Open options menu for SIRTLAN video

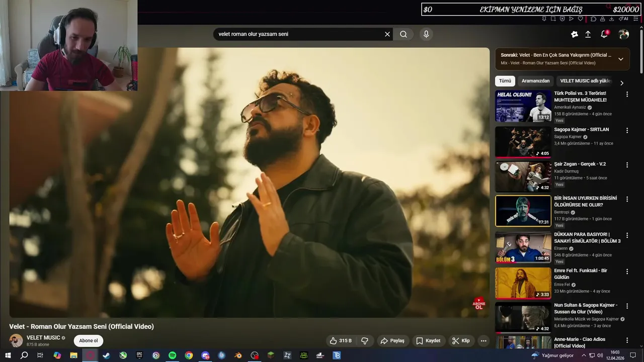[627, 130]
